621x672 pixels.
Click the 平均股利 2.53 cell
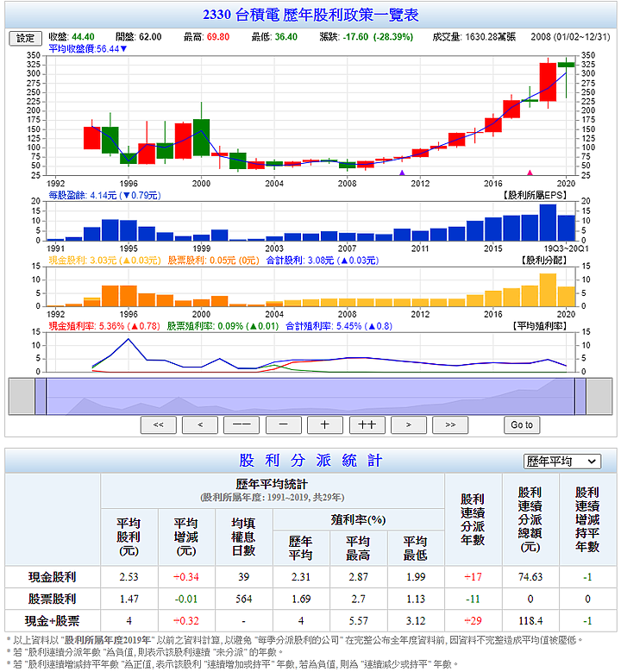tap(129, 577)
